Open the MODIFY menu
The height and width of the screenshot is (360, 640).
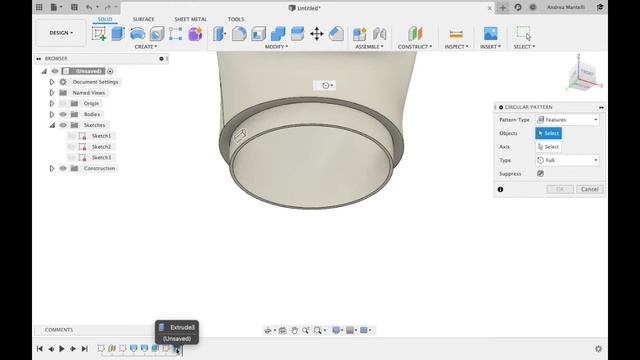coord(276,47)
